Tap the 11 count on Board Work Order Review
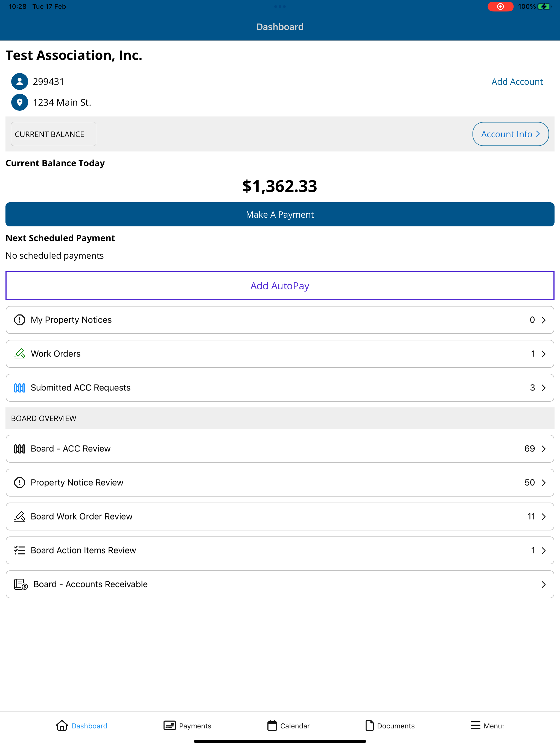The height and width of the screenshot is (747, 560). pos(531,516)
